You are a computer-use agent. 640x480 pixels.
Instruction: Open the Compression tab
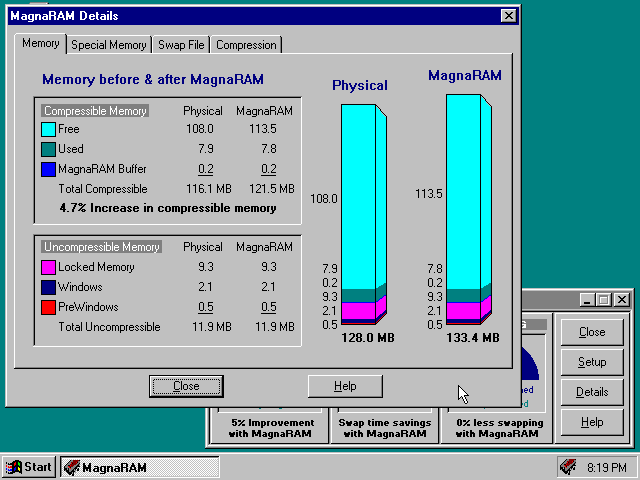tap(246, 45)
